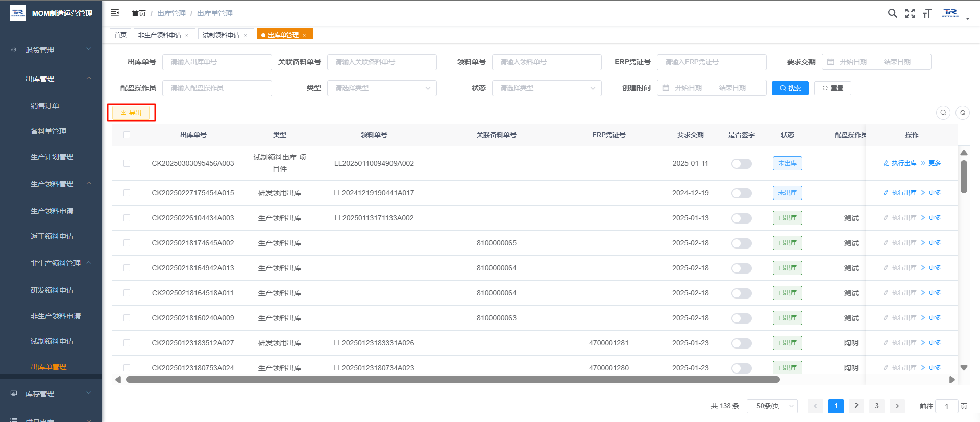Open the 类型 dropdown filter
Viewport: 980px width, 422px height.
pyautogui.click(x=382, y=88)
